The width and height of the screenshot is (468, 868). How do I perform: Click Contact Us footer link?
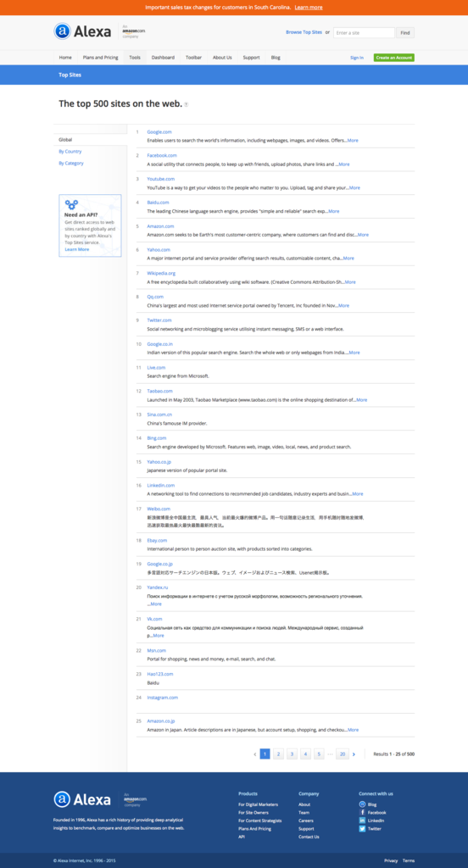(309, 837)
